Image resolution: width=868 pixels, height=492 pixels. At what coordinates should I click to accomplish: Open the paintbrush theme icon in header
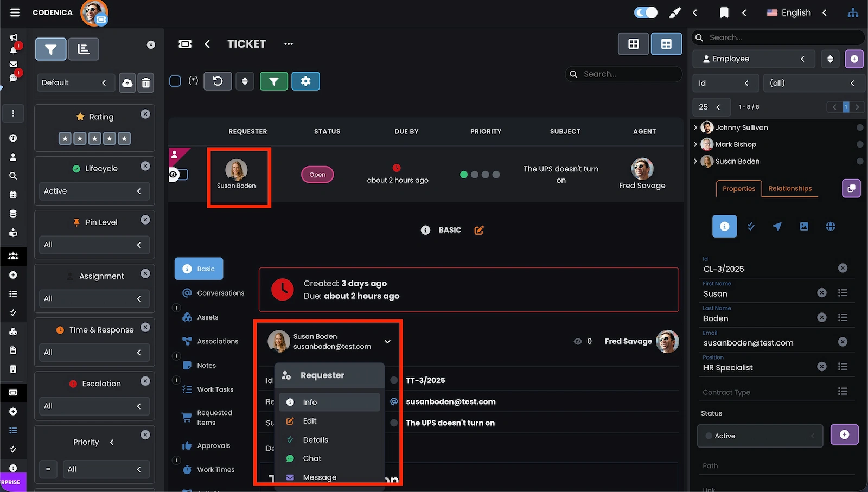[674, 12]
